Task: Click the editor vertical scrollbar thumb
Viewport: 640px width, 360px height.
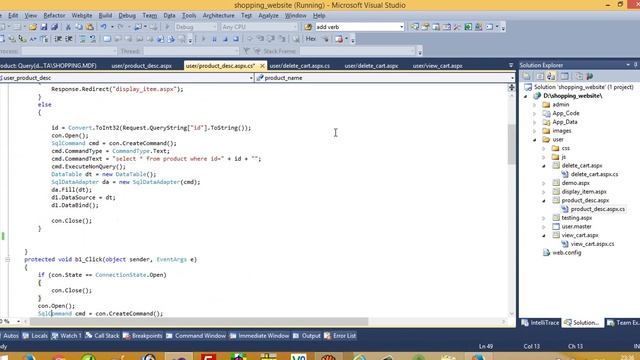Action: [511, 144]
